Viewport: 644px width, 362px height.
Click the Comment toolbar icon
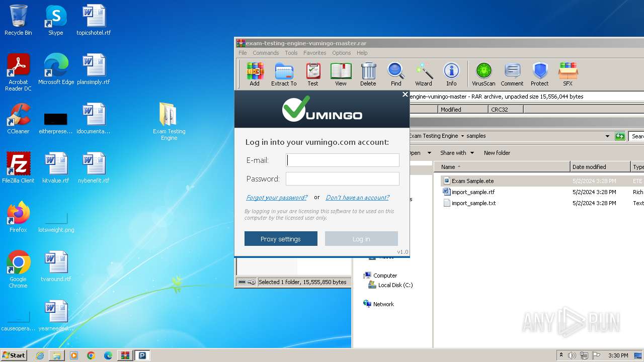pyautogui.click(x=512, y=74)
